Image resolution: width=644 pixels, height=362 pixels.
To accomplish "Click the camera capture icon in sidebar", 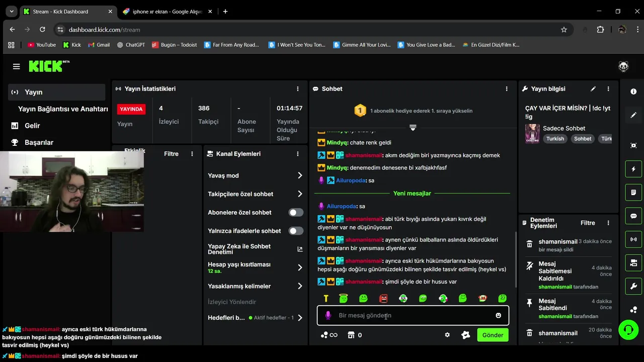I will (x=633, y=145).
